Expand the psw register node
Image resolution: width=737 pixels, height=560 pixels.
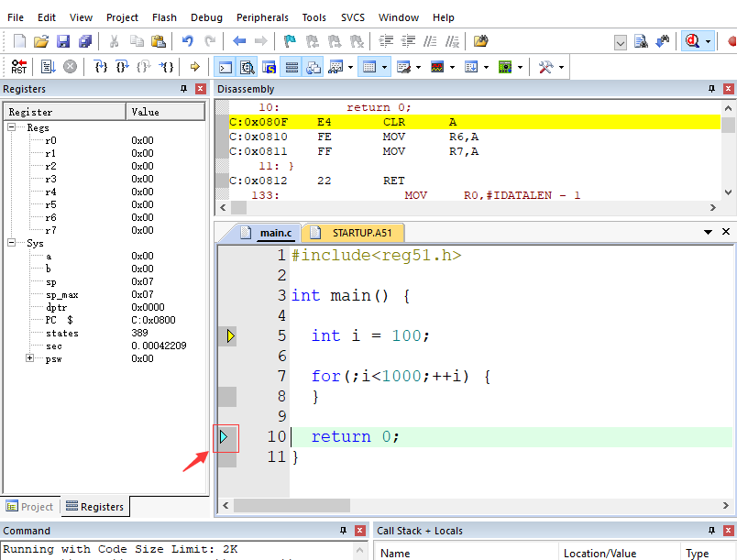pyautogui.click(x=30, y=358)
